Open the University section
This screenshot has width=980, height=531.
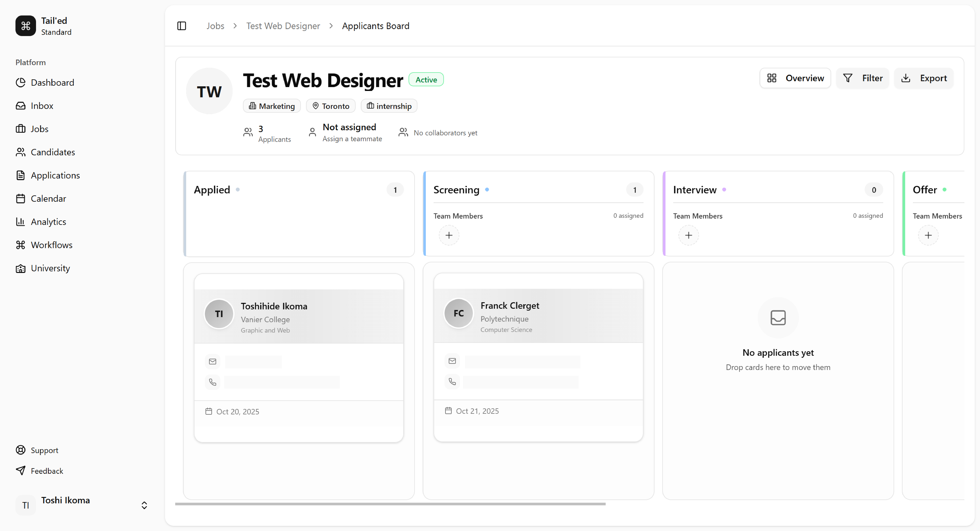(50, 268)
